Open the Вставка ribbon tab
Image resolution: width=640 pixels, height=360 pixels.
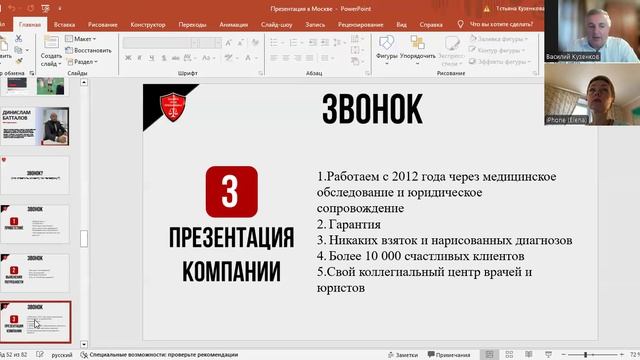point(64,24)
